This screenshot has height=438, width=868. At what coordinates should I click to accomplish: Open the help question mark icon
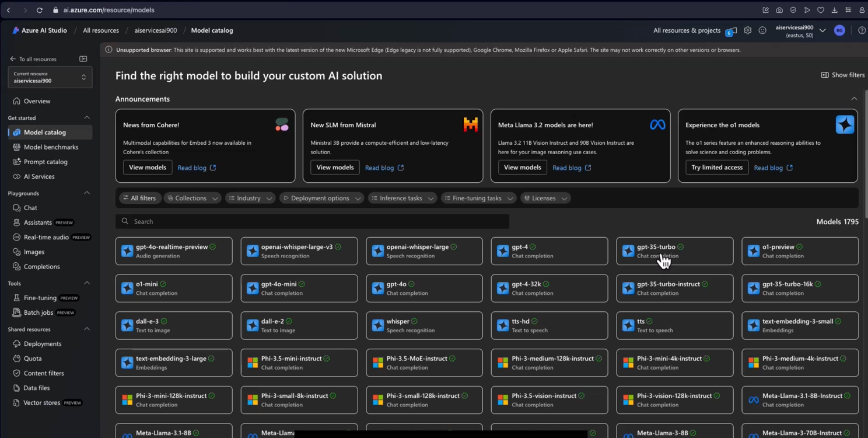click(862, 30)
